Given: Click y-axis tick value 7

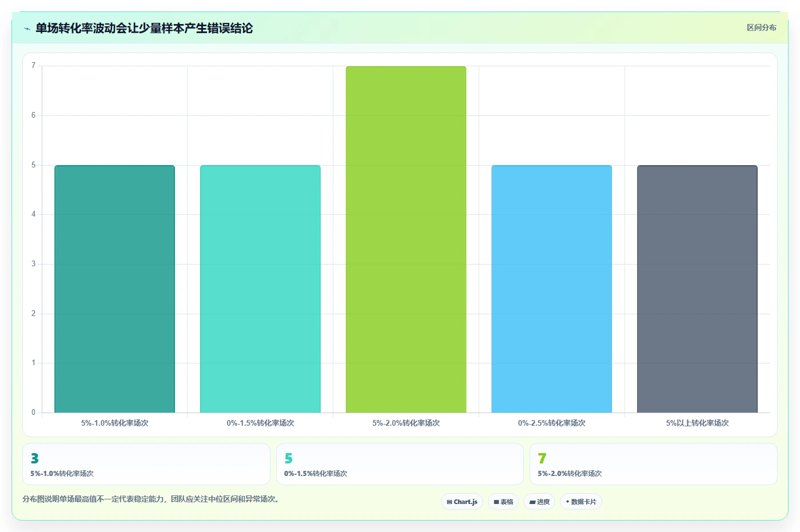Looking at the screenshot, I should tap(33, 66).
